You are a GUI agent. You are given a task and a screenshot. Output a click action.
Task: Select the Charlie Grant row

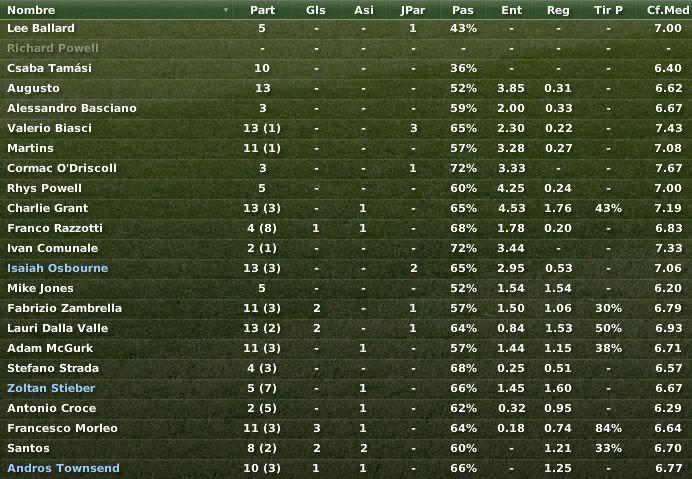coord(346,208)
